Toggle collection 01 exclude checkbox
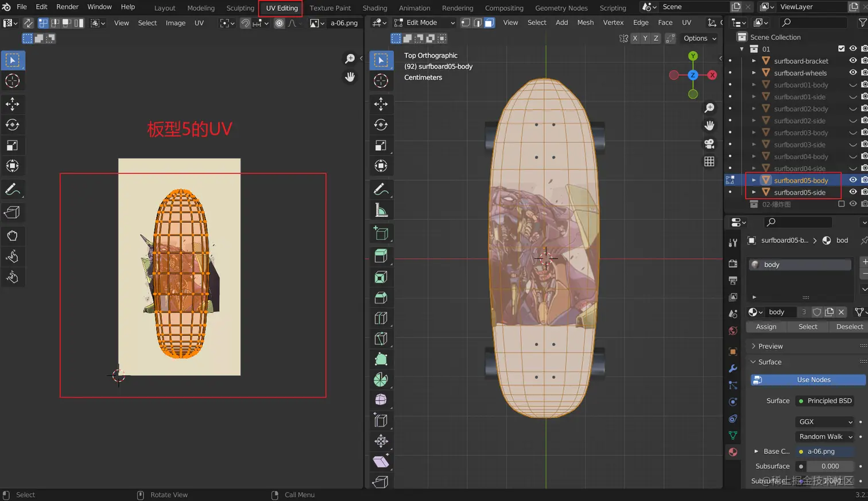The width and height of the screenshot is (868, 501). 842,49
